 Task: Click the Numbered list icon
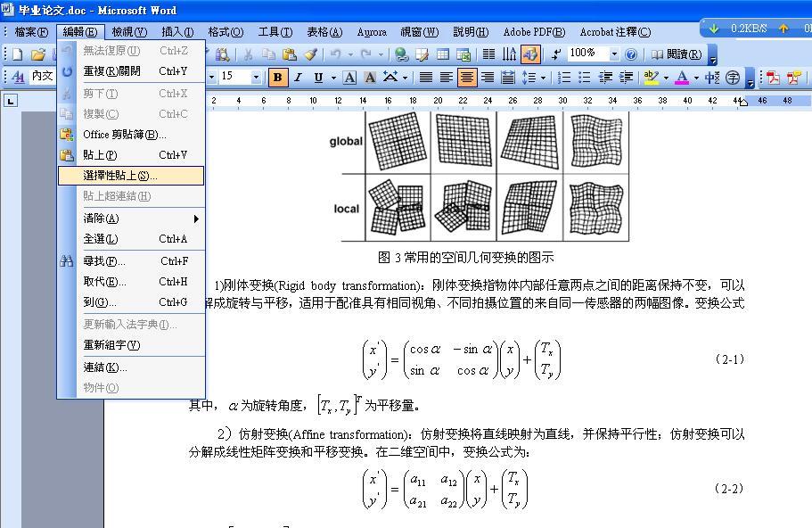564,78
